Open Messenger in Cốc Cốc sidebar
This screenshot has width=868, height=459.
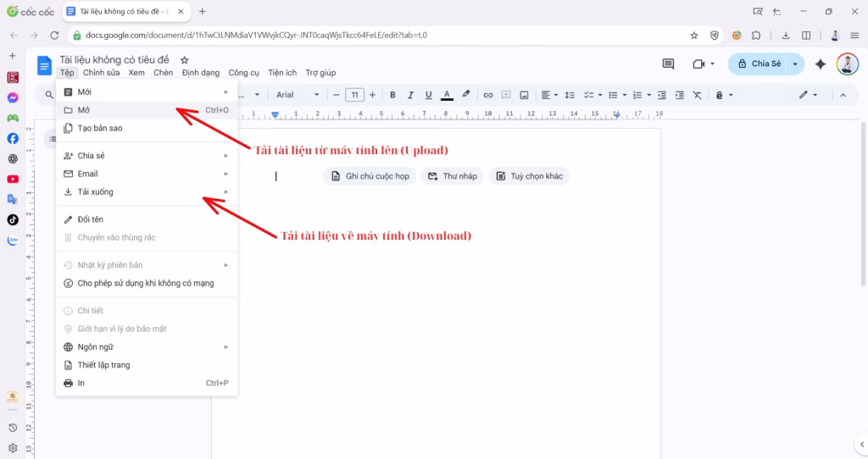click(x=13, y=98)
